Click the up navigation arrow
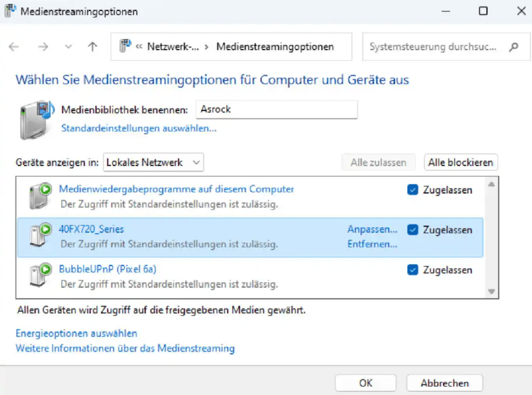 pos(92,46)
